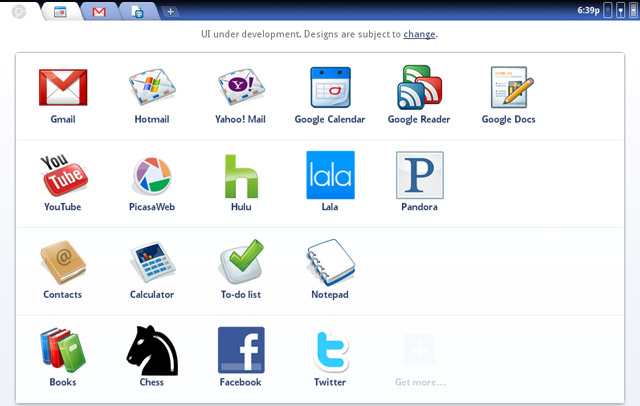Launch the YouTube app icon

coord(64,175)
